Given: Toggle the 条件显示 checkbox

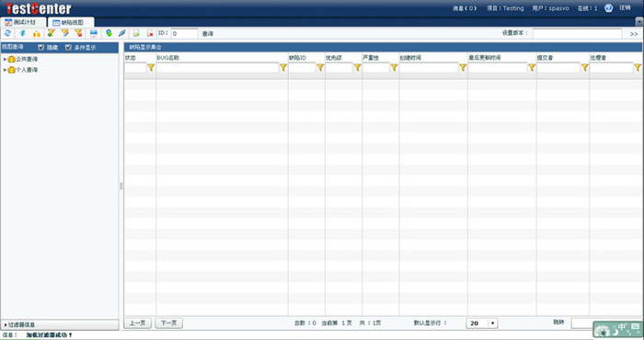Looking at the screenshot, I should (x=69, y=48).
